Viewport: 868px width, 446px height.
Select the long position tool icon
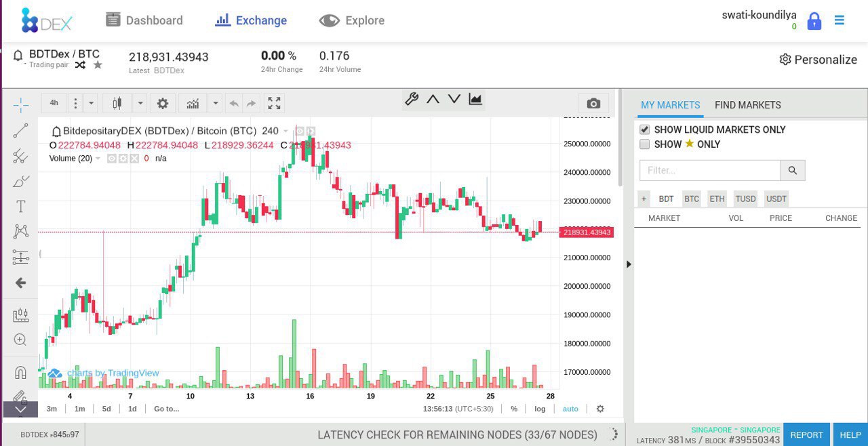click(x=21, y=315)
